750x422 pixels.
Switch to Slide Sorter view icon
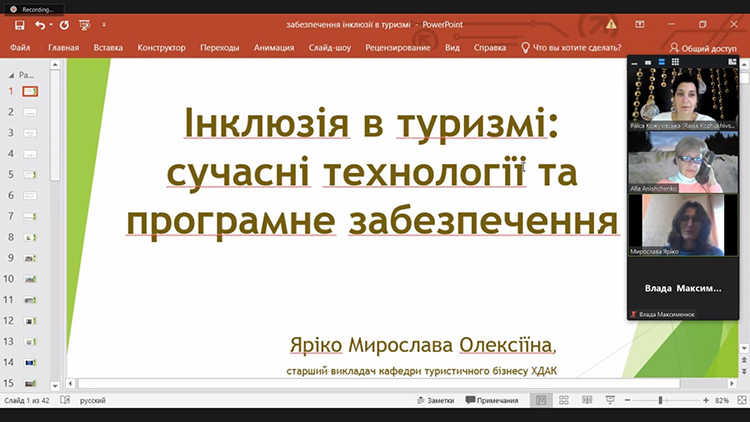click(x=564, y=400)
